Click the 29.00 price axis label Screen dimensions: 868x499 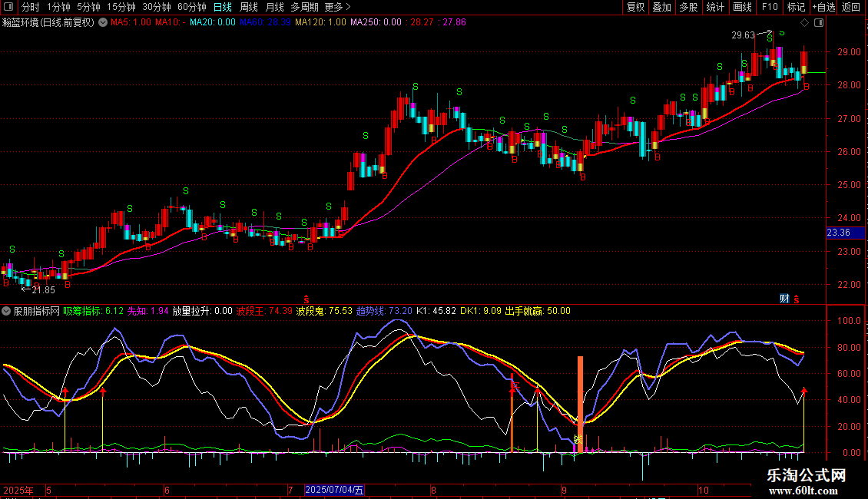point(849,52)
